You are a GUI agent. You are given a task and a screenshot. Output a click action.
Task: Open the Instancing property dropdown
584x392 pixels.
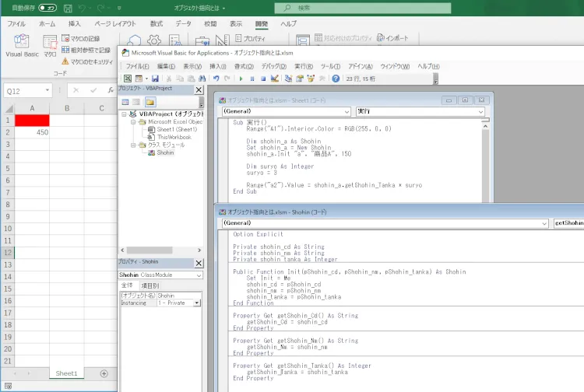point(197,303)
